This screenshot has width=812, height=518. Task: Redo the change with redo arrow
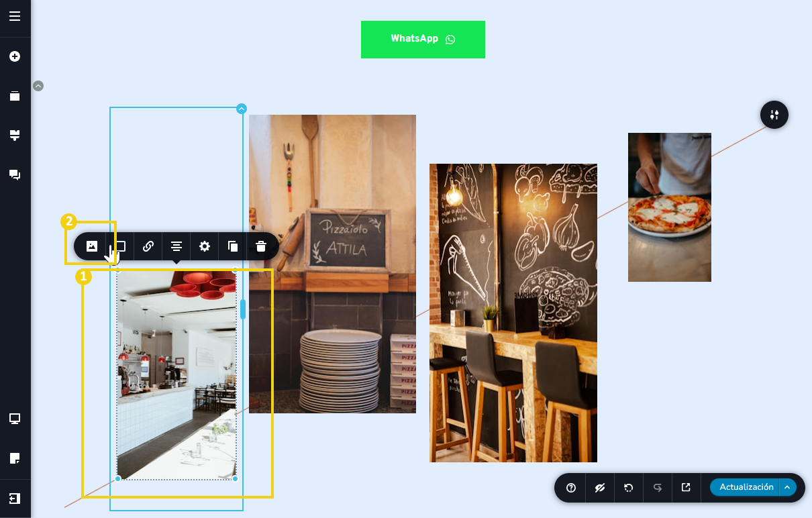pos(658,488)
